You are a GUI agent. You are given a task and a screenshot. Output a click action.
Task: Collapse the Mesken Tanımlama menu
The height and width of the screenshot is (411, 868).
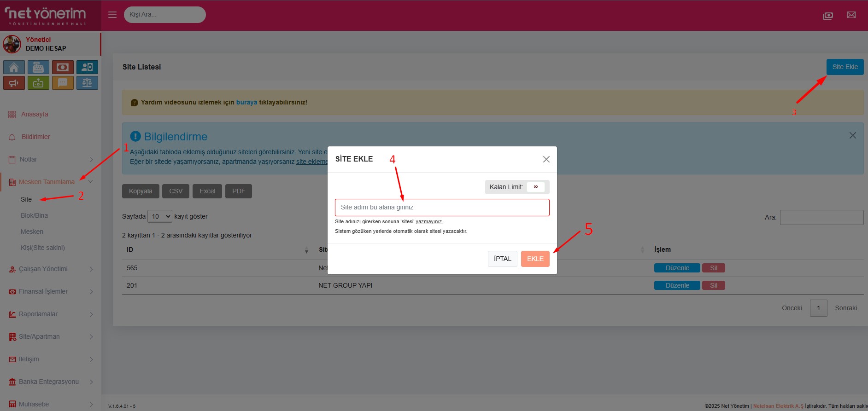point(51,182)
